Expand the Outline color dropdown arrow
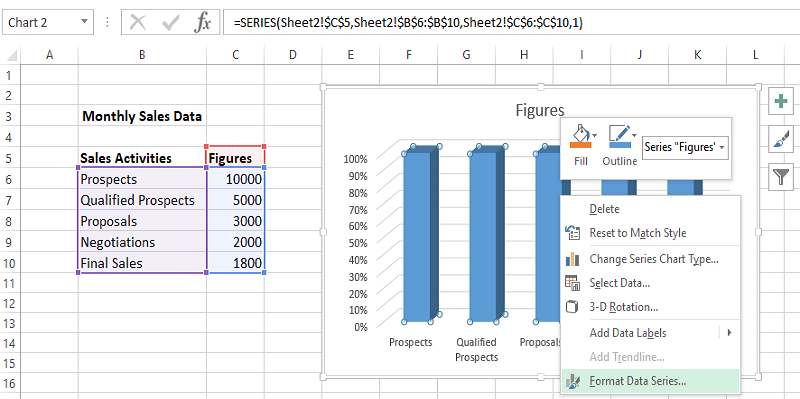Viewport: 800px width, 399px height. 634,135
